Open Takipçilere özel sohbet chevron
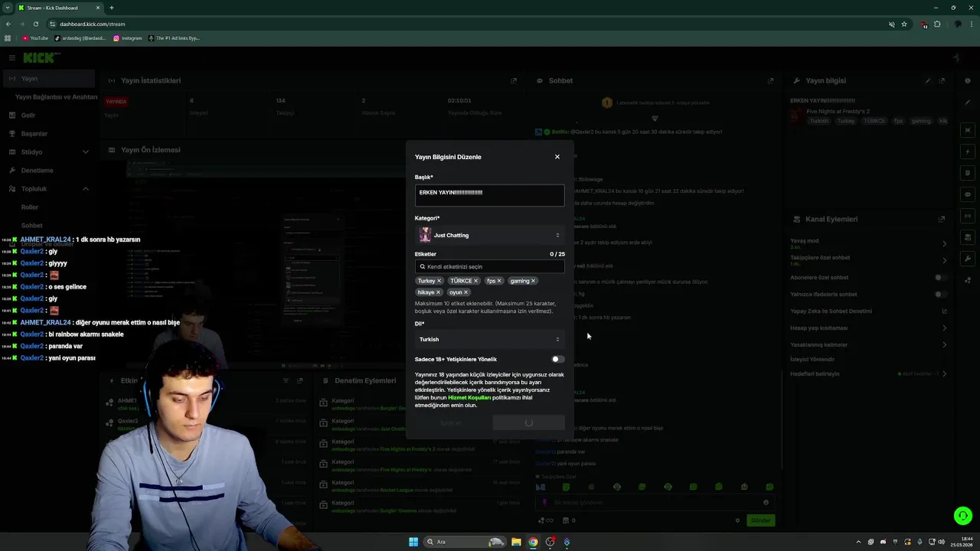The width and height of the screenshot is (980, 551). pyautogui.click(x=944, y=261)
